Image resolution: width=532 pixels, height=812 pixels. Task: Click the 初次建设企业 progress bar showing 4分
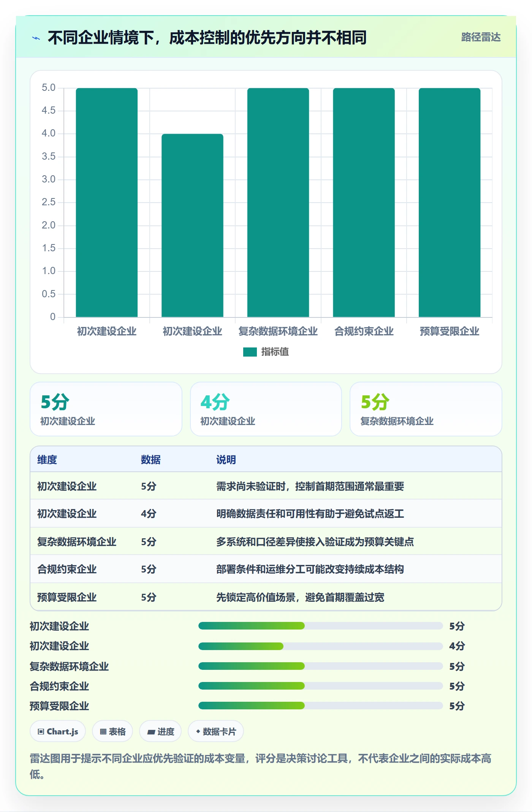pyautogui.click(x=320, y=646)
